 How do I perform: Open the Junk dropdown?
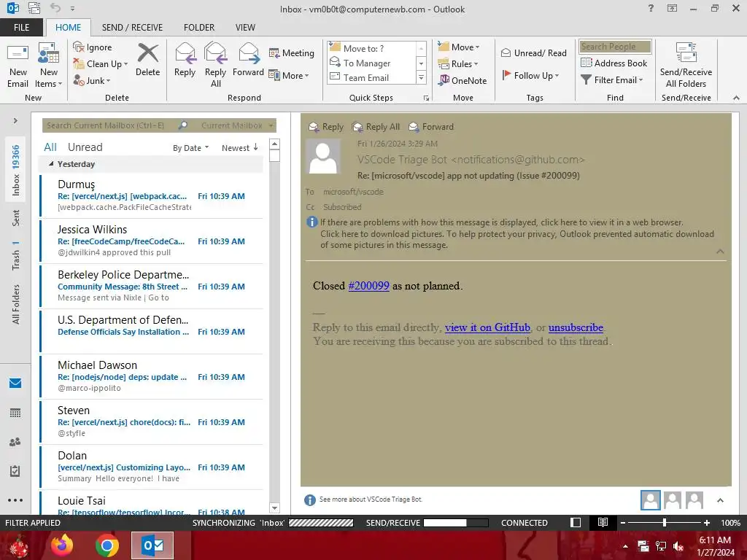pyautogui.click(x=91, y=80)
